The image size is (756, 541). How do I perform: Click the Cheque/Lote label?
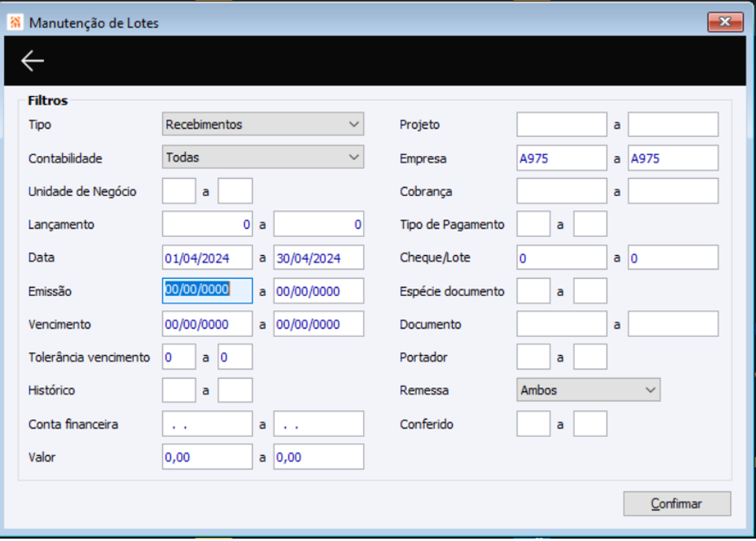coord(435,258)
